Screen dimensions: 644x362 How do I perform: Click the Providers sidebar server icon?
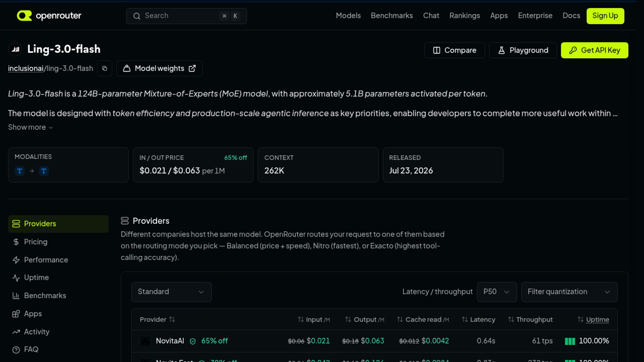(x=16, y=224)
